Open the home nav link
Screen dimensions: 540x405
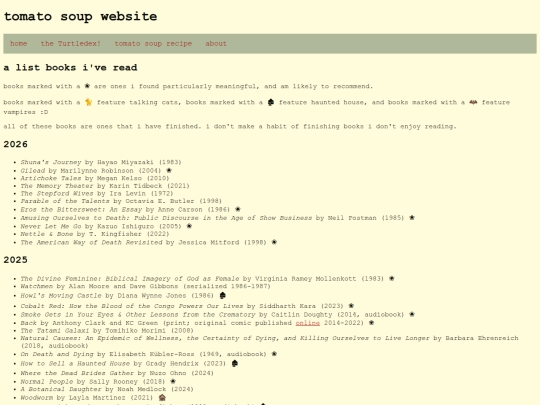coord(19,44)
